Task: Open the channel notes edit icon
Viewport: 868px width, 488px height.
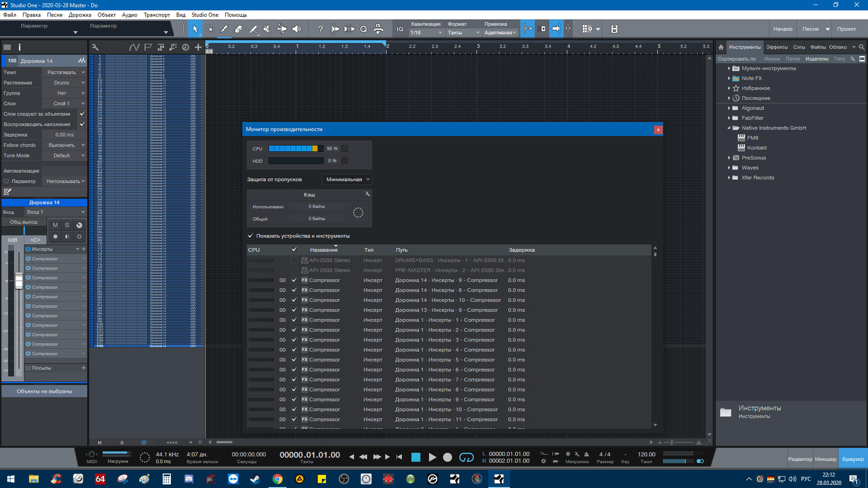Action: (x=7, y=192)
